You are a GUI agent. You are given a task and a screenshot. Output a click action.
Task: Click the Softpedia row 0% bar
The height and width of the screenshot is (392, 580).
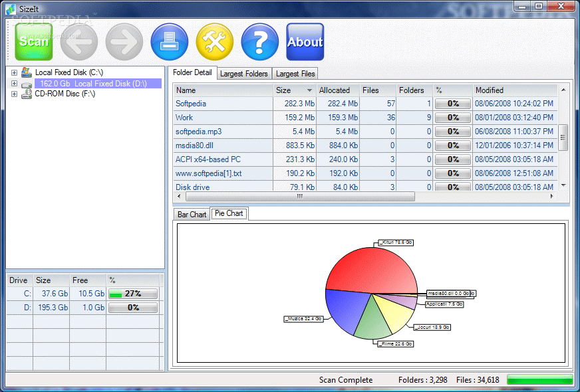pyautogui.click(x=453, y=104)
